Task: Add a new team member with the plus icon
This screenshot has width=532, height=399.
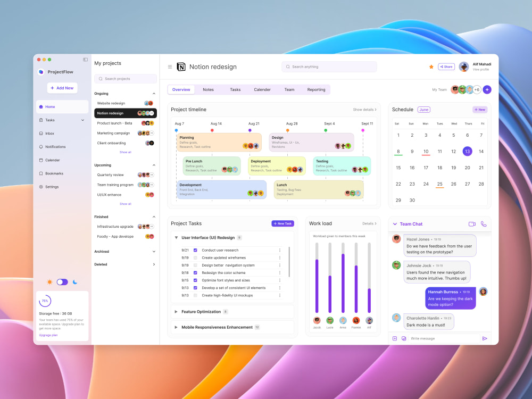Action: tap(487, 89)
